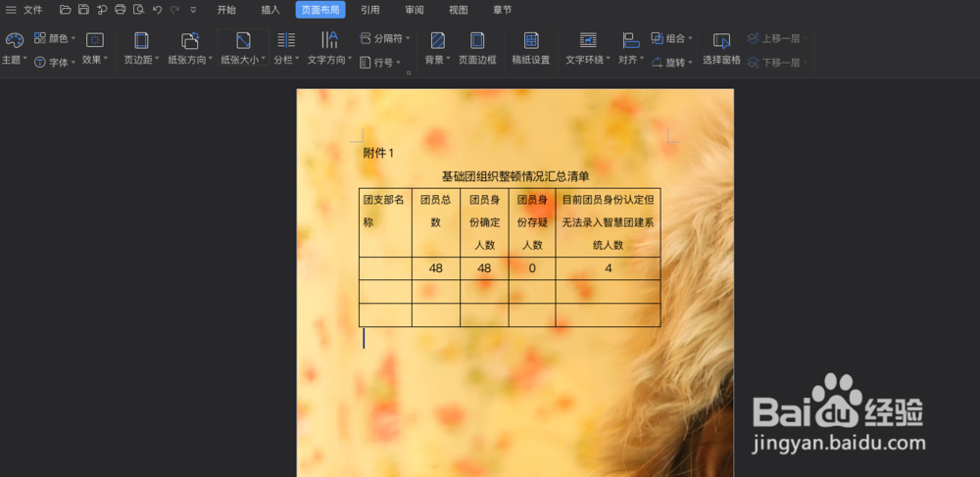The image size is (980, 477).
Task: Click the 背景 background icon
Action: coord(438,40)
